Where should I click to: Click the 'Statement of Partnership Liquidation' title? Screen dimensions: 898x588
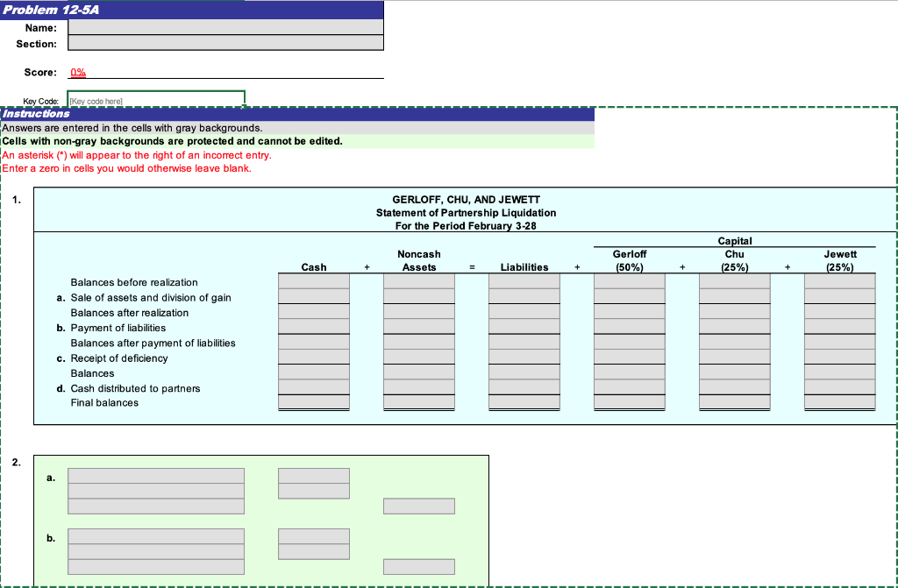(x=466, y=213)
